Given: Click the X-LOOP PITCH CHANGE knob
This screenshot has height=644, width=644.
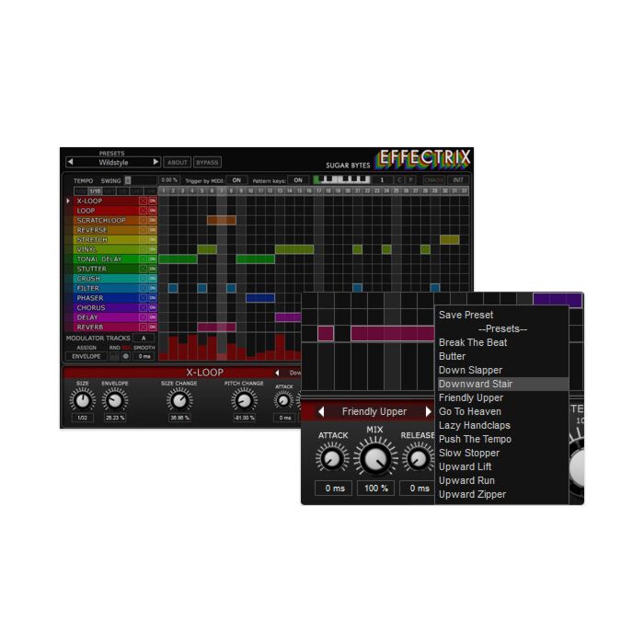Looking at the screenshot, I should (x=244, y=400).
